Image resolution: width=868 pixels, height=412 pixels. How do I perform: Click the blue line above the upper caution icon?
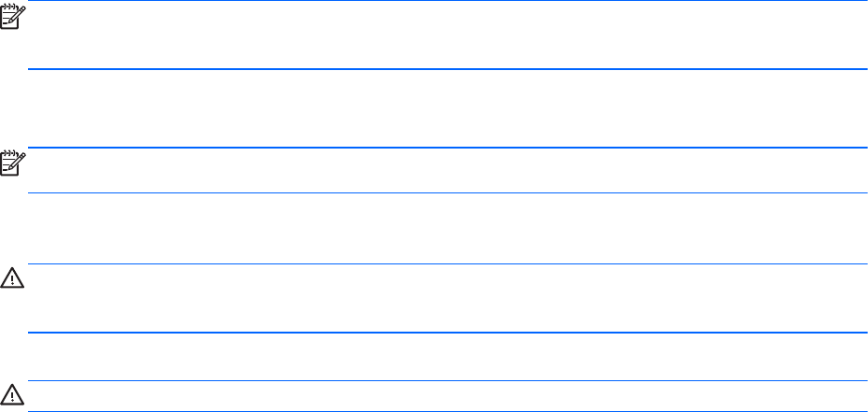pyautogui.click(x=447, y=263)
